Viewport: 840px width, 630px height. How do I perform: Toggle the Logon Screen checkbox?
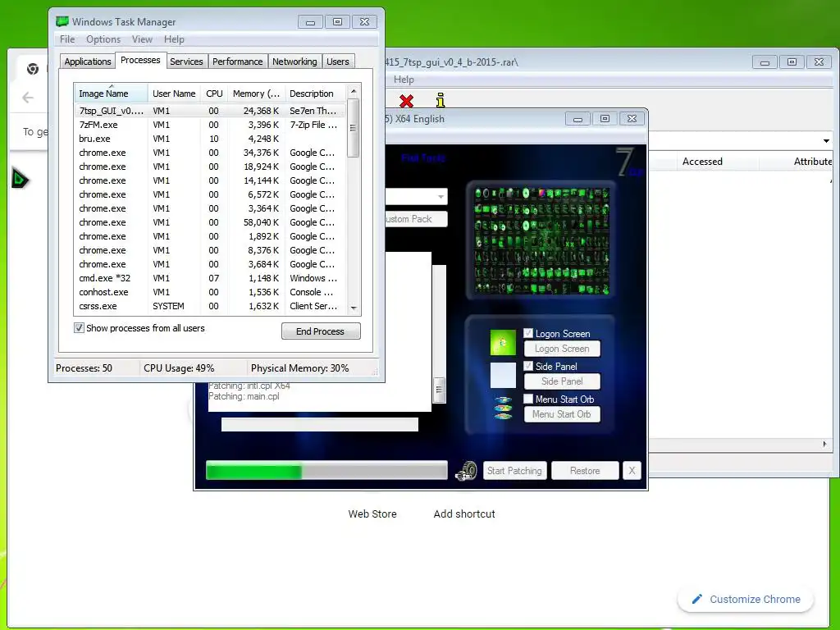(x=528, y=333)
